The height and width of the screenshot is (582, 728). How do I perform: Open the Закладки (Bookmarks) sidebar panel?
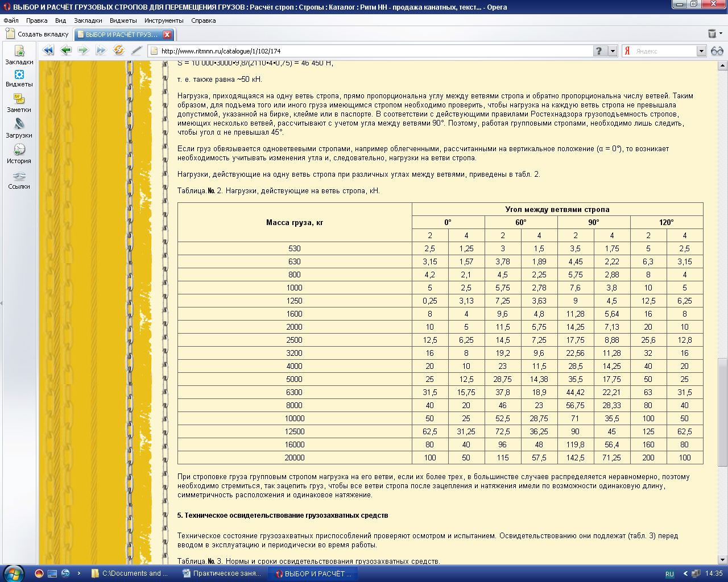pyautogui.click(x=19, y=55)
